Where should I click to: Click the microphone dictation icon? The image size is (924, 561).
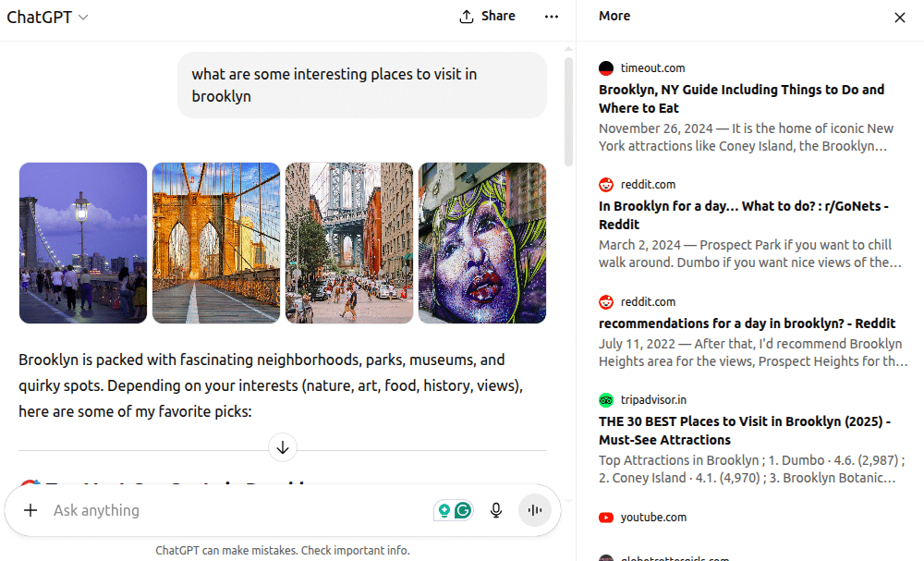point(496,510)
